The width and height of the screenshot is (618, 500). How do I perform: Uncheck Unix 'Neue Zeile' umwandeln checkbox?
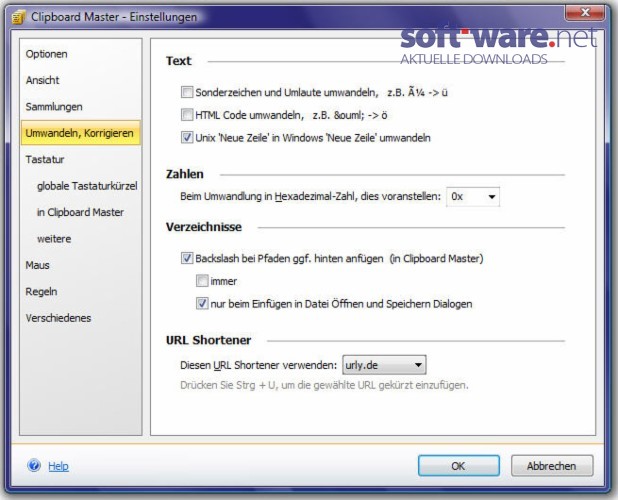(187, 138)
